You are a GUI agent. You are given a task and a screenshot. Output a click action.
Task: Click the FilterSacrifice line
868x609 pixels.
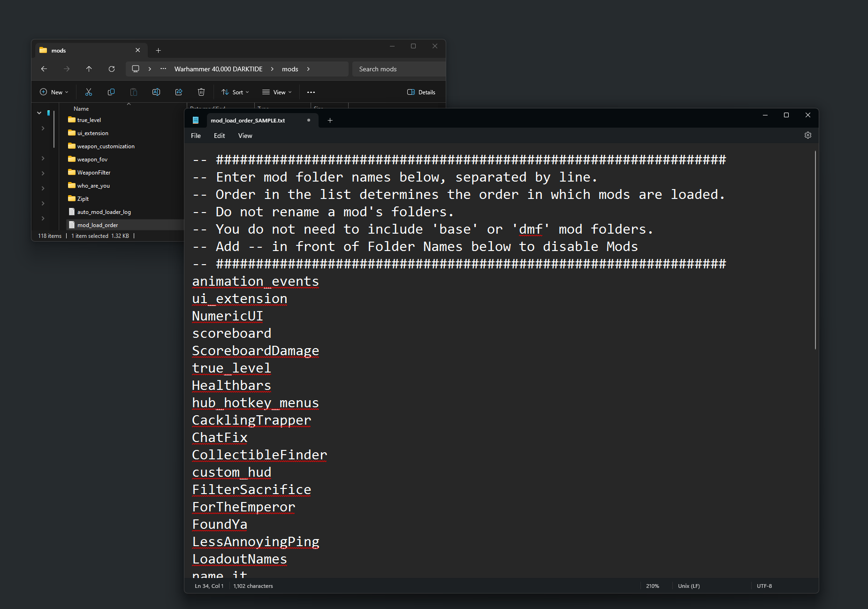click(x=252, y=490)
